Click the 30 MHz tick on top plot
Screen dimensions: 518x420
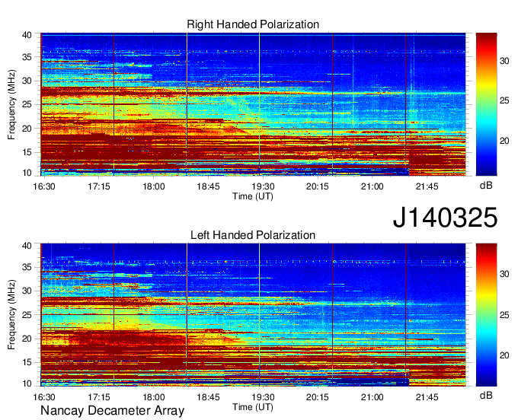27,81
